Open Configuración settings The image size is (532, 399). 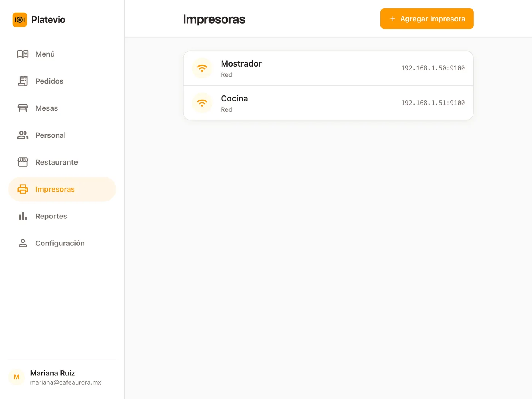62,243
